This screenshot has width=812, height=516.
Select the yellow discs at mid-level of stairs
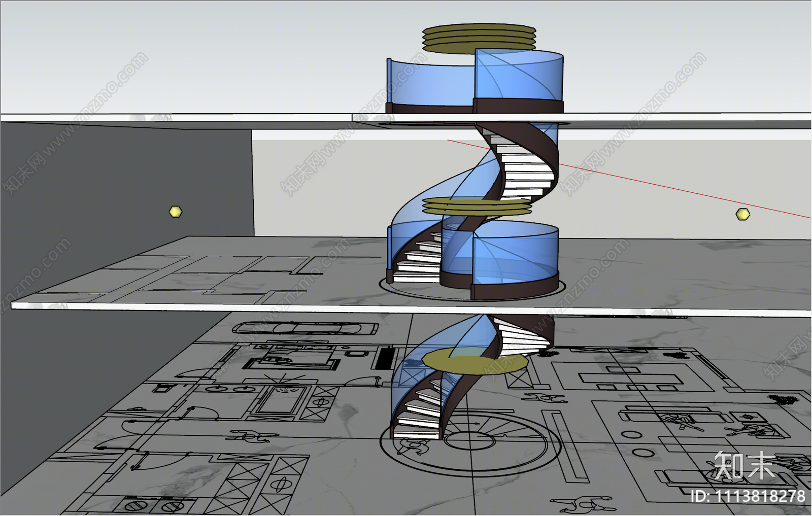tap(477, 206)
